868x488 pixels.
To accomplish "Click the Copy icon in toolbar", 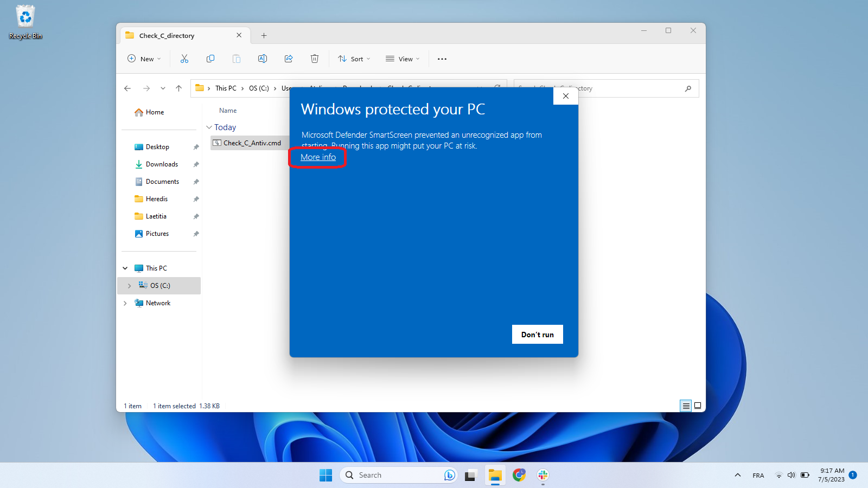I will coord(210,59).
